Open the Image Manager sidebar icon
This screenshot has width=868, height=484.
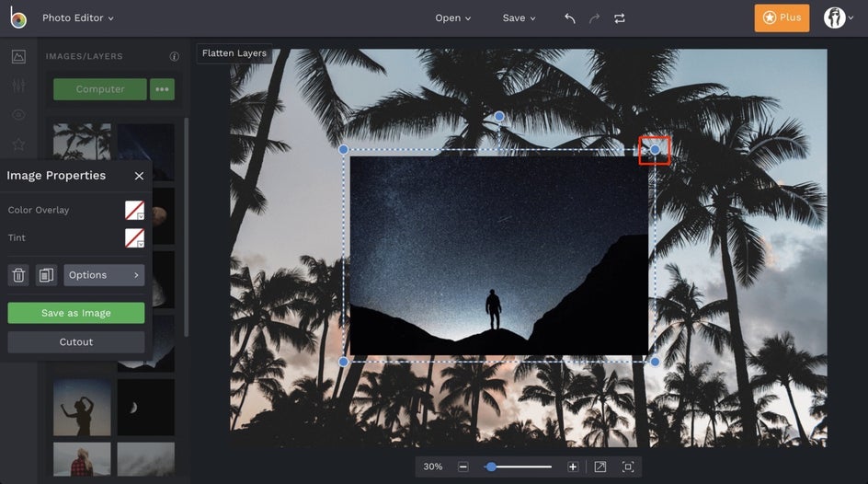click(x=18, y=57)
